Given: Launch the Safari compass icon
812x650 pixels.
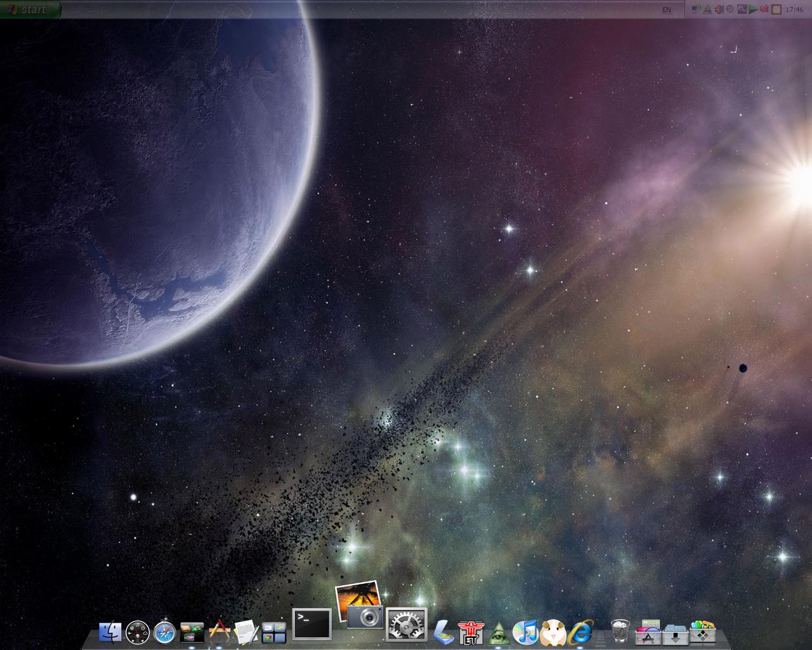Looking at the screenshot, I should pyautogui.click(x=164, y=632).
